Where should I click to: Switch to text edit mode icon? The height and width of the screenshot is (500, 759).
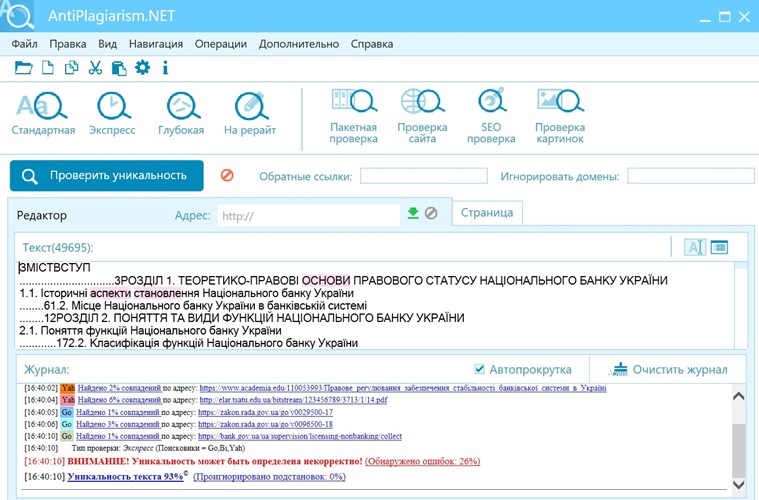(695, 247)
